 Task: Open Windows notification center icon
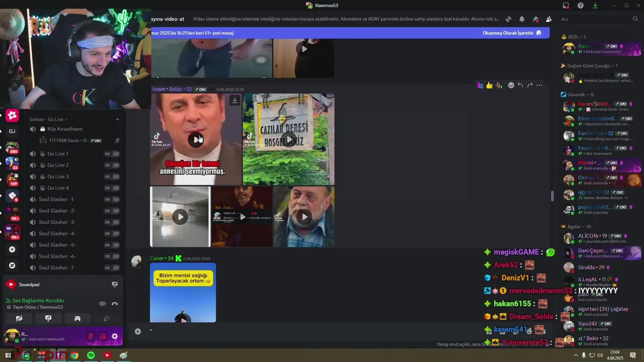tap(633, 355)
